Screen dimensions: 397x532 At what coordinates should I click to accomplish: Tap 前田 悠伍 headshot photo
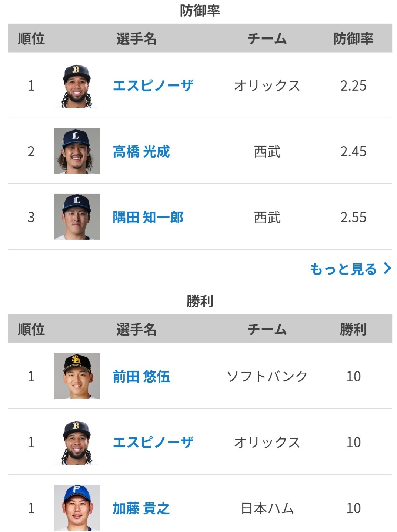tap(77, 376)
